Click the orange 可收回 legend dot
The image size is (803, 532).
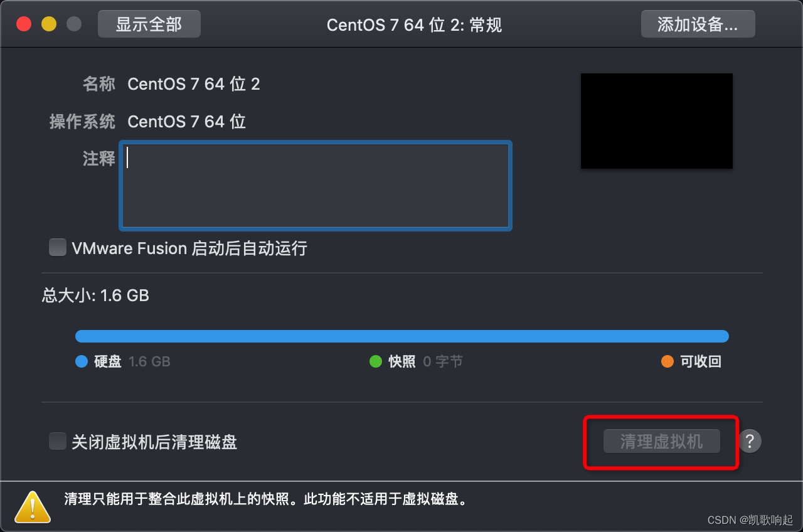667,361
